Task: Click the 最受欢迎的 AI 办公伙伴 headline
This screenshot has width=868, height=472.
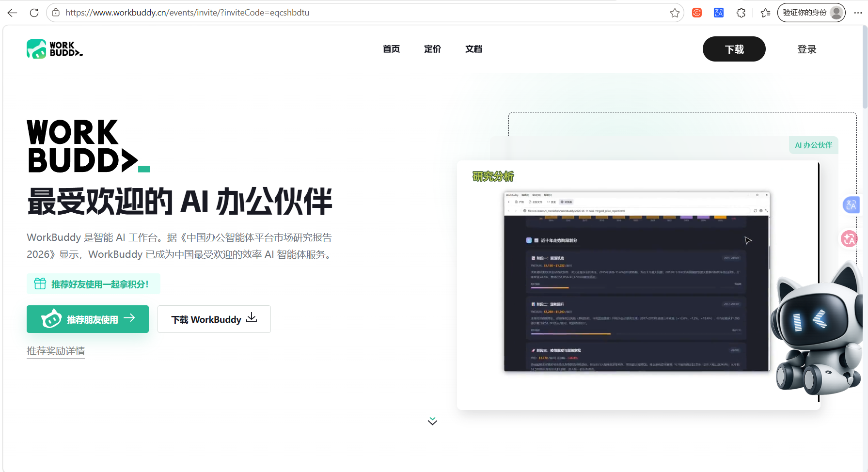Action: pyautogui.click(x=180, y=201)
